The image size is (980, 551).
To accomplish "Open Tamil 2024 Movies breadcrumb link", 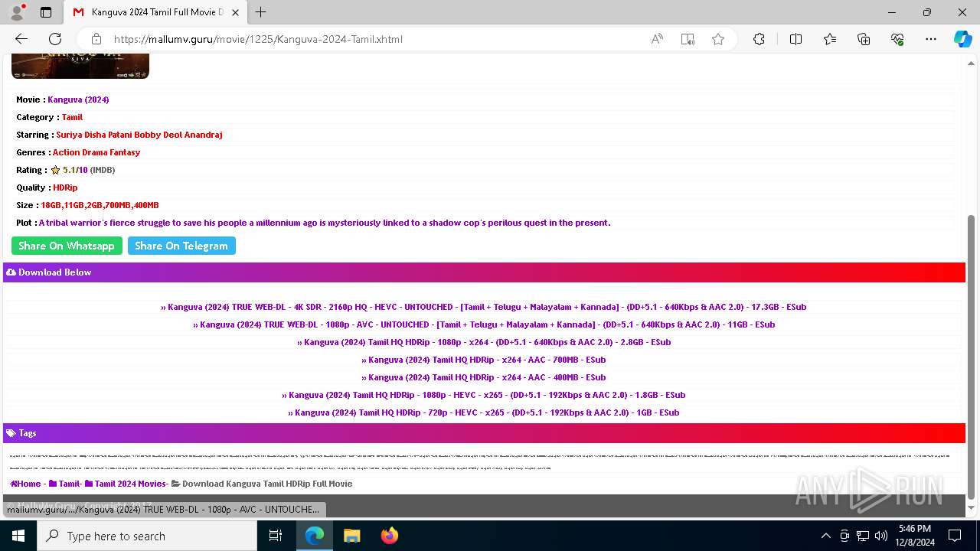I will click(x=126, y=484).
